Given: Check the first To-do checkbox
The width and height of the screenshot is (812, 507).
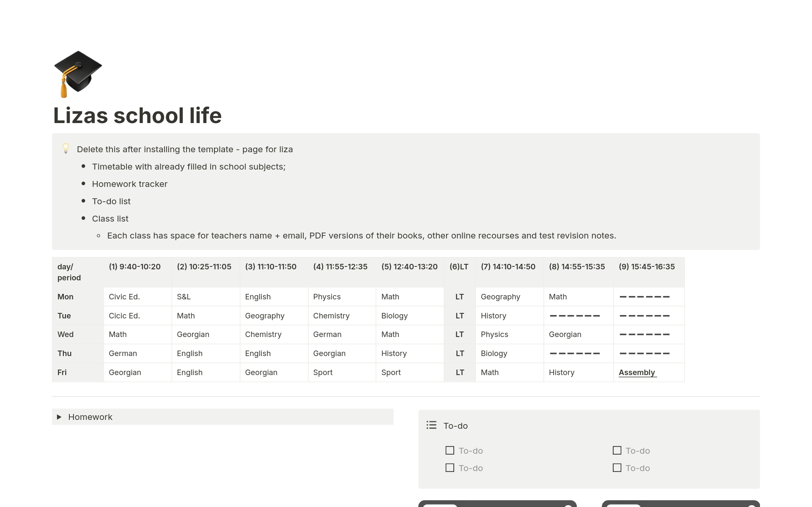Looking at the screenshot, I should click(450, 450).
